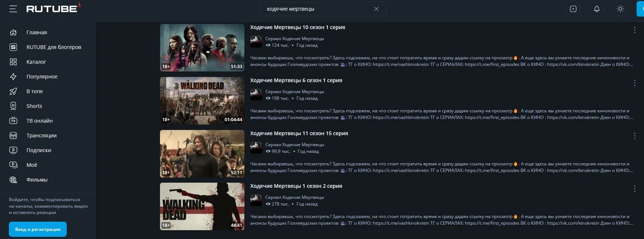Open thumbnail of 1 сезон 2 серия

202,207
